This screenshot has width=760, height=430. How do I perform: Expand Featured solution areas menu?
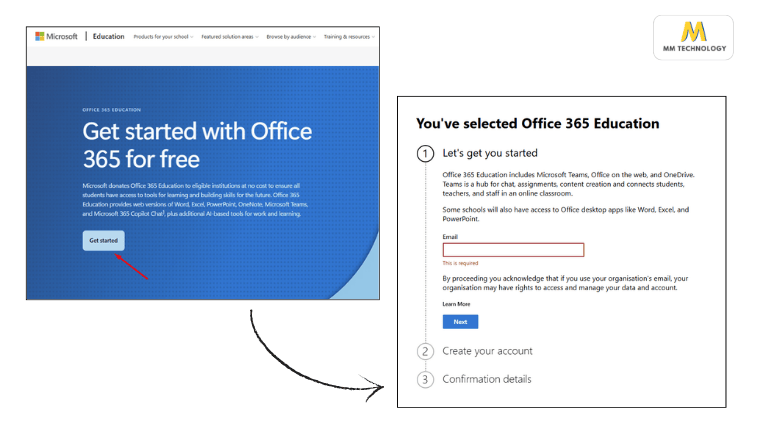pyautogui.click(x=230, y=37)
